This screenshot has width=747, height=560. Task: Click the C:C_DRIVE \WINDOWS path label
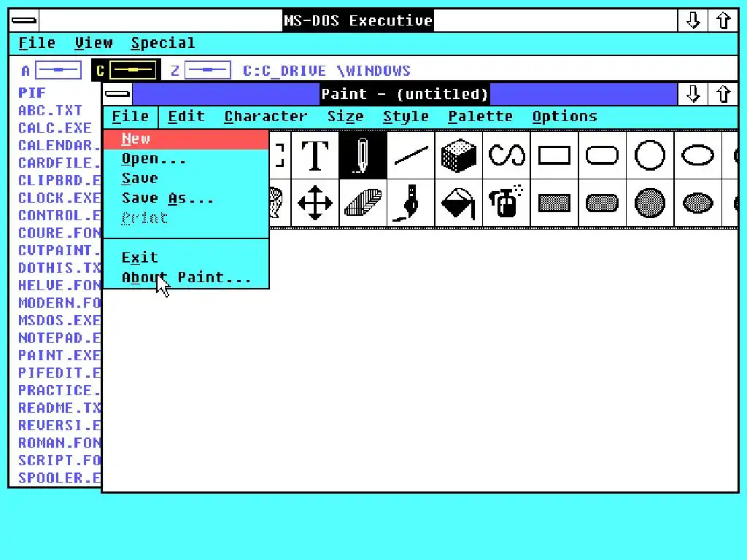click(x=327, y=71)
